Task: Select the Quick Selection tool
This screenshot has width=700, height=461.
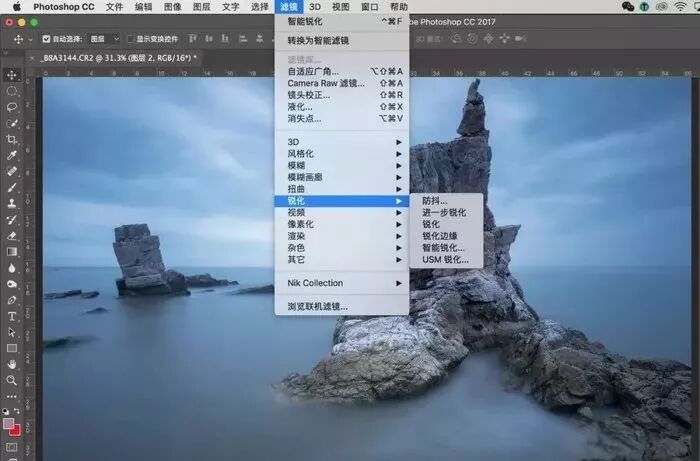Action: [x=12, y=123]
